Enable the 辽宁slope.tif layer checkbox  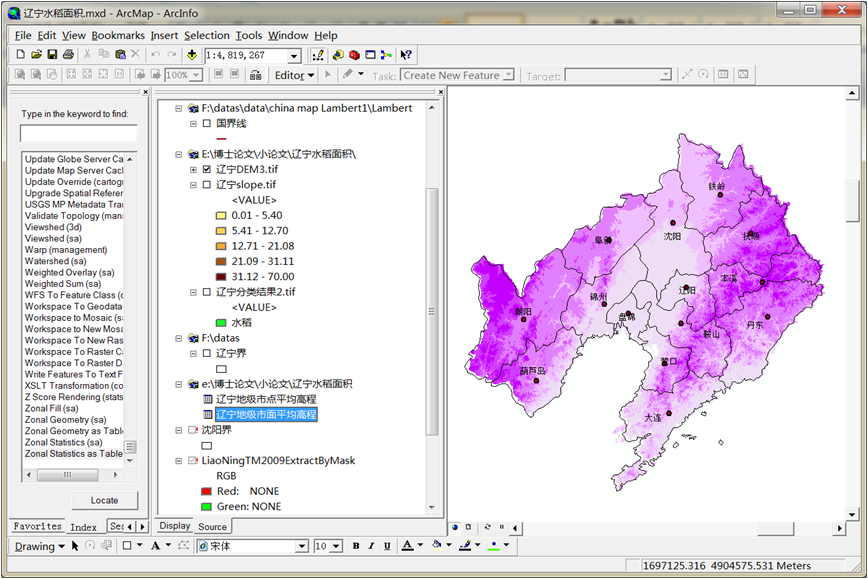pyautogui.click(x=207, y=185)
